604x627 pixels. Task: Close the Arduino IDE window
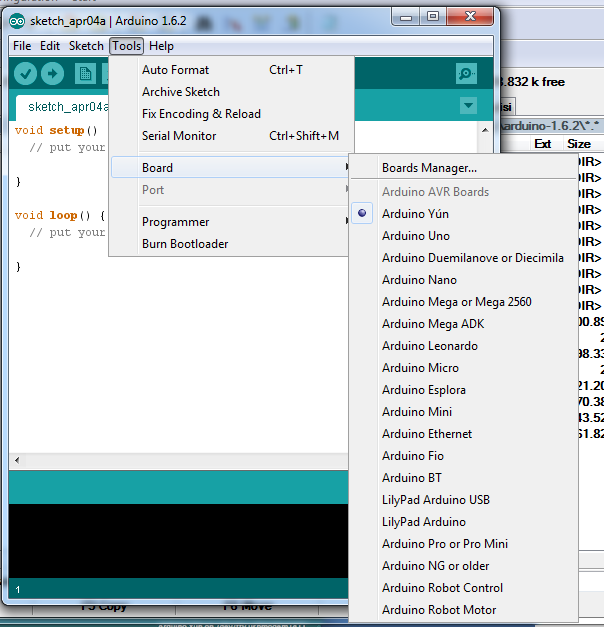click(x=468, y=16)
